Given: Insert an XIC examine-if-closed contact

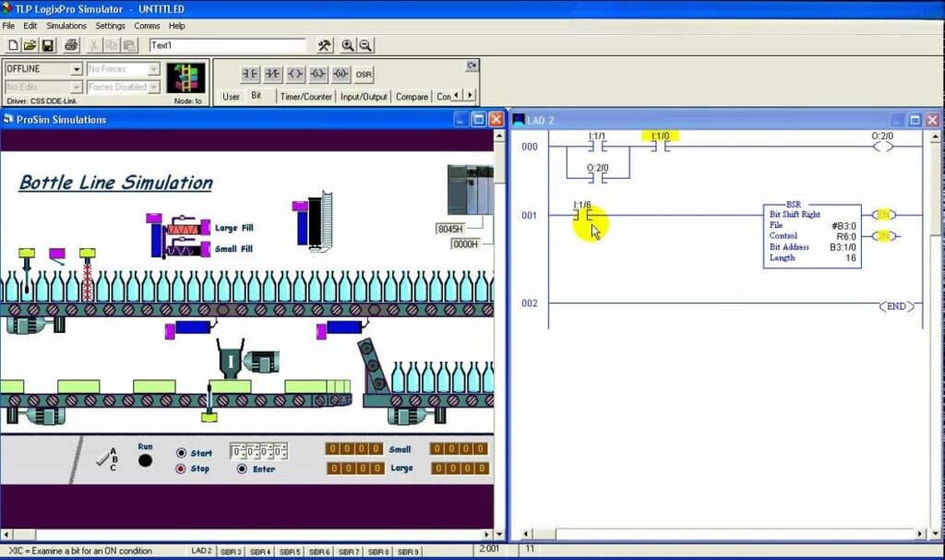Looking at the screenshot, I should pos(250,74).
